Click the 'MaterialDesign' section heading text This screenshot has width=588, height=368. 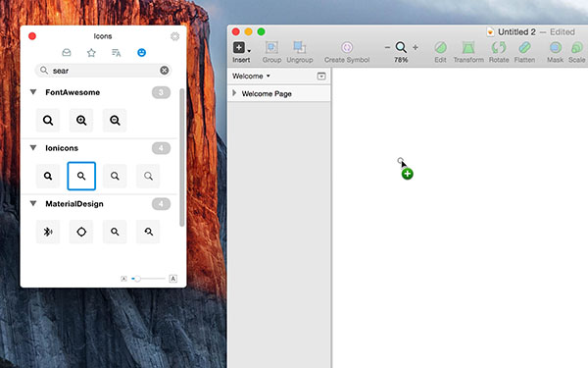[x=74, y=204]
